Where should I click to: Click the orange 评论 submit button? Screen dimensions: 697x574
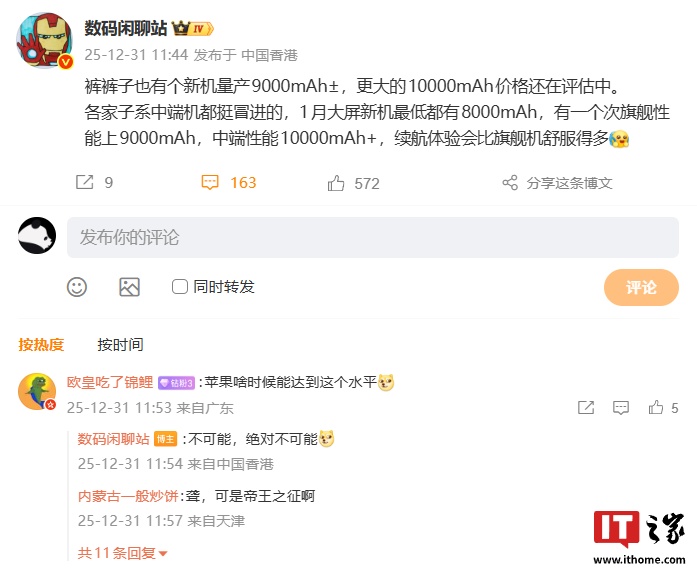coord(641,287)
